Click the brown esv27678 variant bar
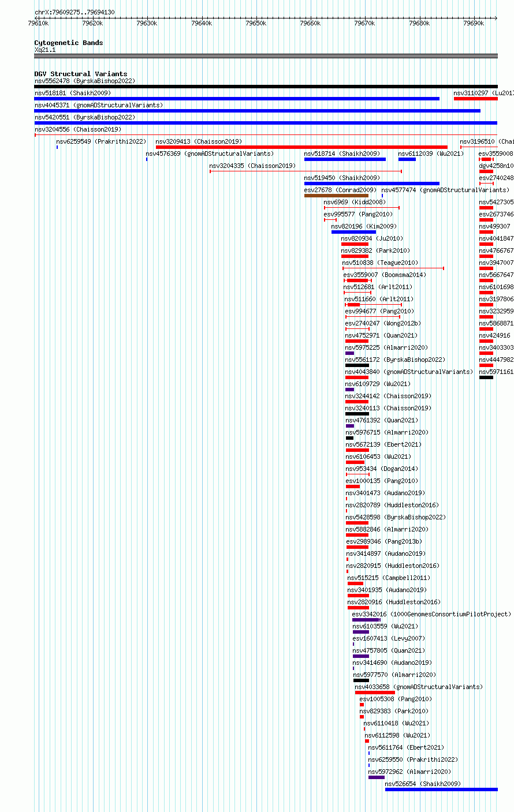Viewport: 514px width, 812px height. click(x=336, y=196)
